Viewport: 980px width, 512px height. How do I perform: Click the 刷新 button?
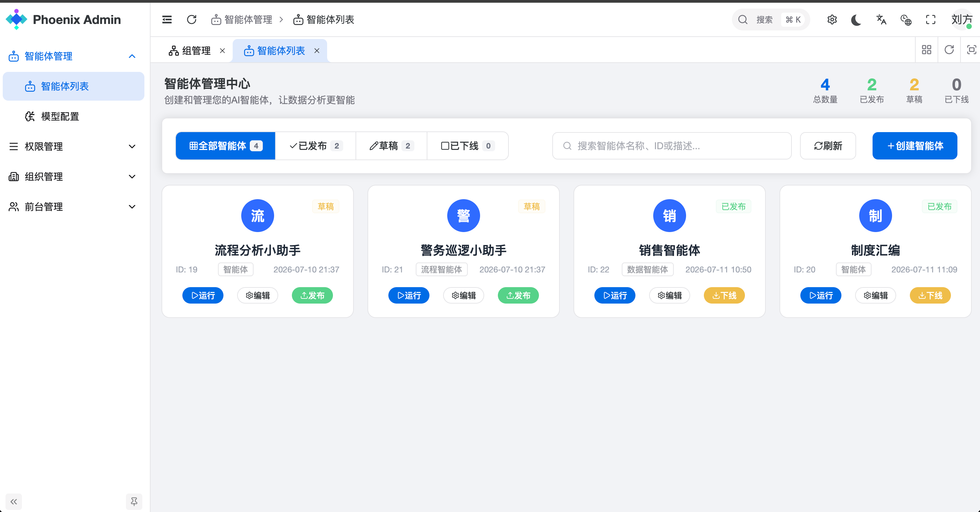(x=828, y=146)
